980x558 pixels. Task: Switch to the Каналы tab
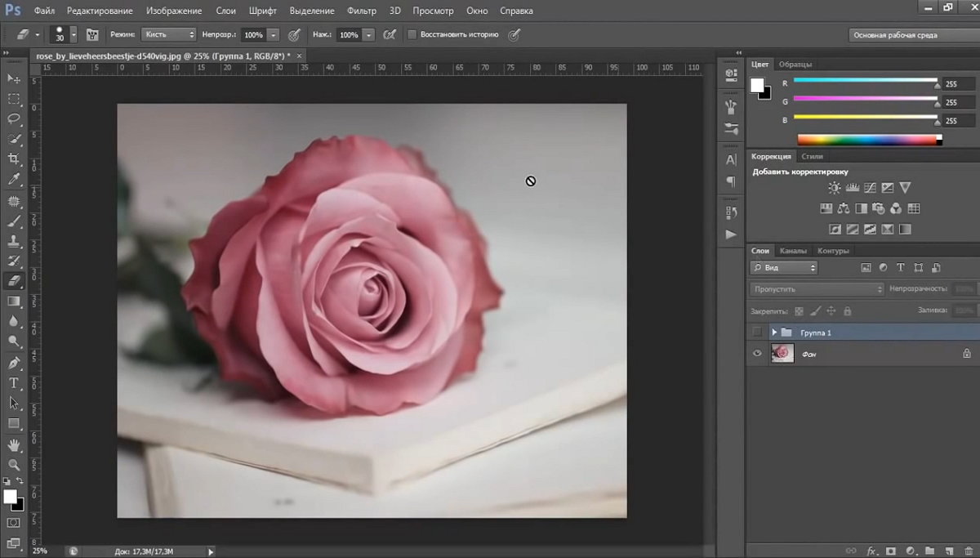pos(792,251)
